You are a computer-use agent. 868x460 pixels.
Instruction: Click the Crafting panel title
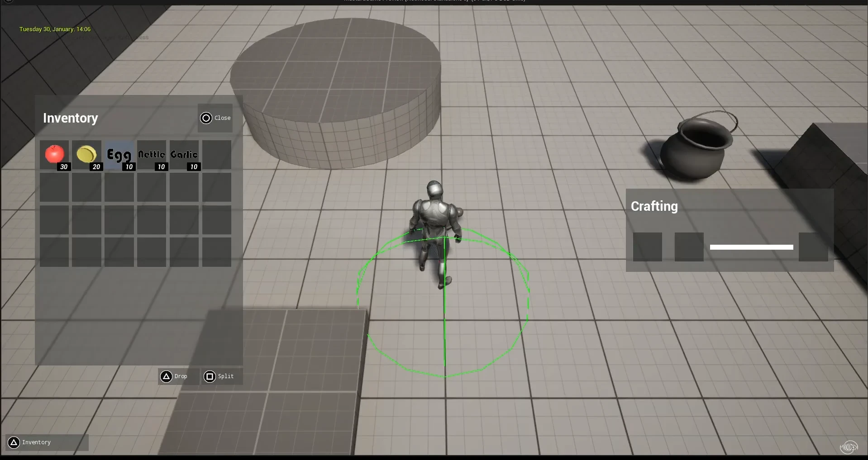(654, 206)
